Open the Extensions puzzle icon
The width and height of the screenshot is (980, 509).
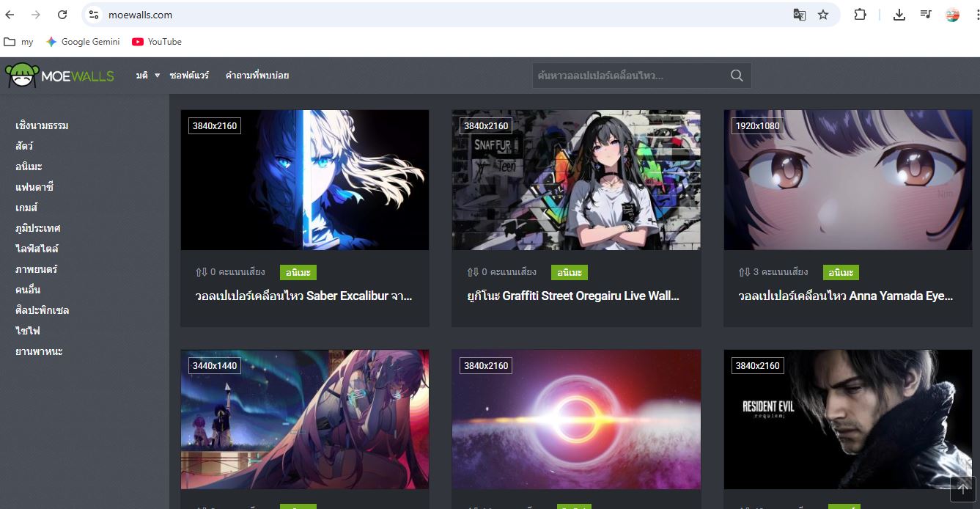860,15
